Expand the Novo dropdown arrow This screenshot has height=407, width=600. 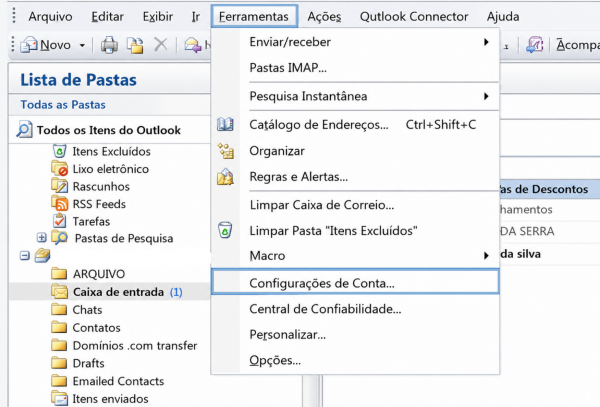(x=82, y=45)
